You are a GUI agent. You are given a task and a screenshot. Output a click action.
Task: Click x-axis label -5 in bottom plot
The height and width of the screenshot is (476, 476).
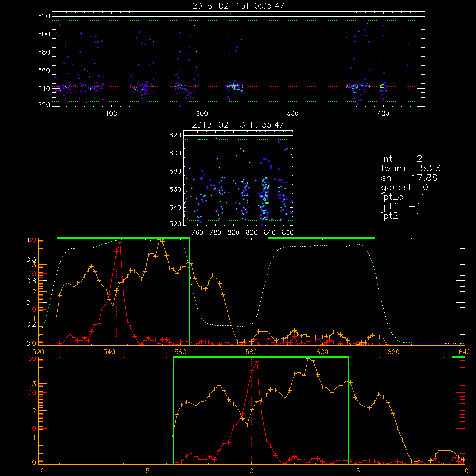pyautogui.click(x=145, y=471)
